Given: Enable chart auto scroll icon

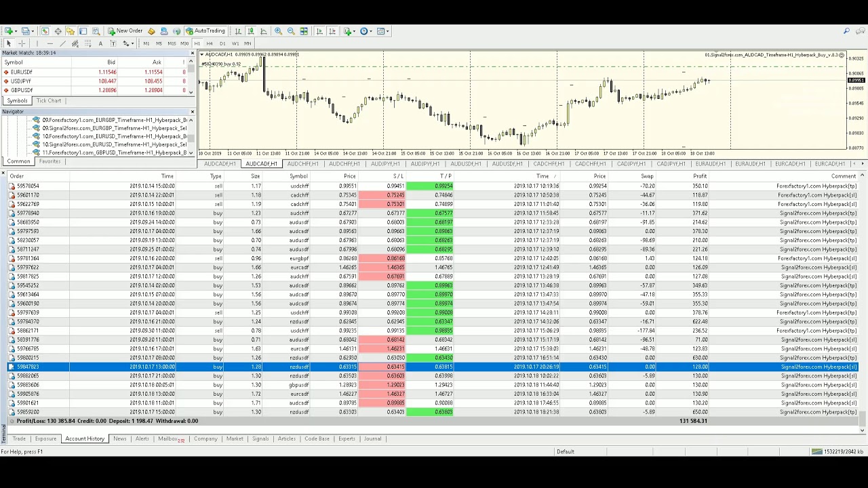Looking at the screenshot, I should tap(319, 30).
